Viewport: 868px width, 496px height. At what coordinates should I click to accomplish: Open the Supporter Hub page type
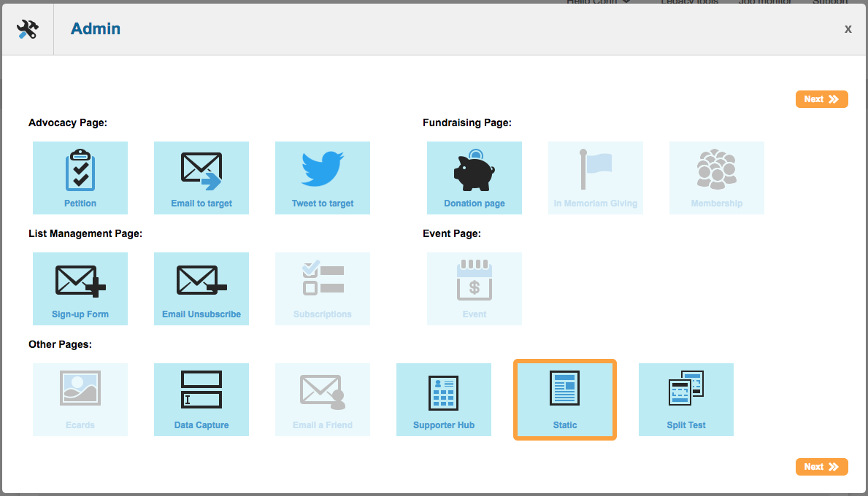click(444, 400)
